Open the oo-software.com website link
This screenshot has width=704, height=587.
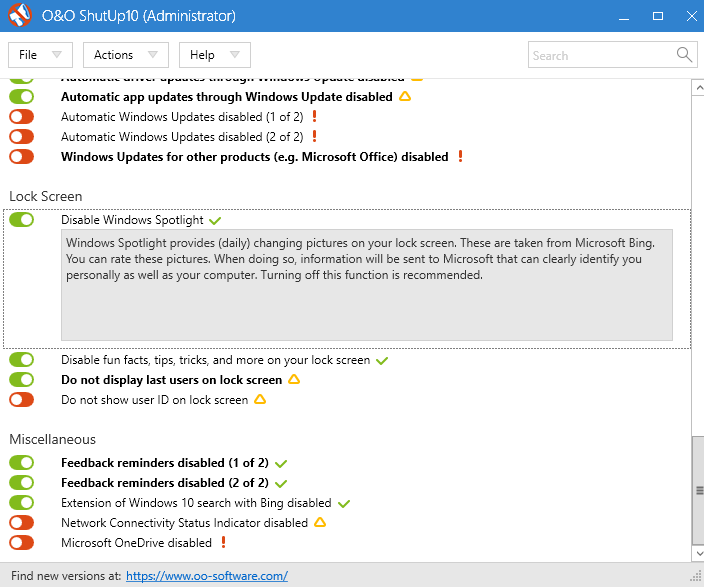(207, 576)
